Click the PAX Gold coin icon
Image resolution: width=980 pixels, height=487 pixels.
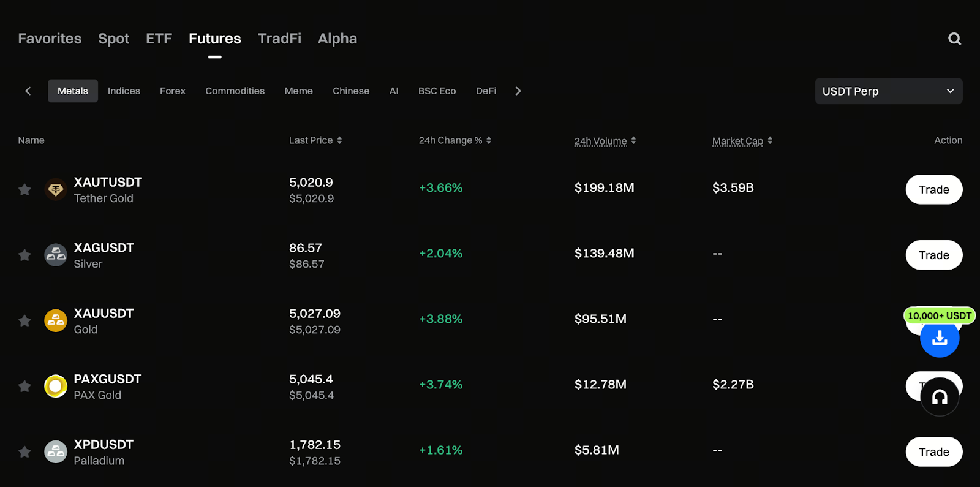pyautogui.click(x=56, y=386)
